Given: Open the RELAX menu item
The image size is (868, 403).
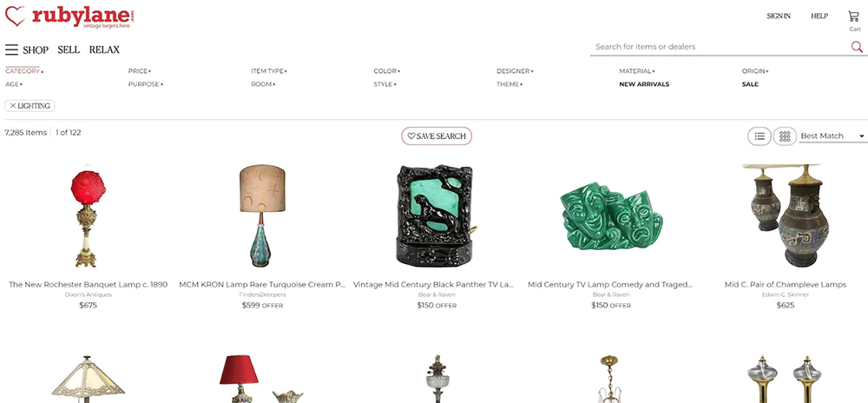Looking at the screenshot, I should point(104,50).
